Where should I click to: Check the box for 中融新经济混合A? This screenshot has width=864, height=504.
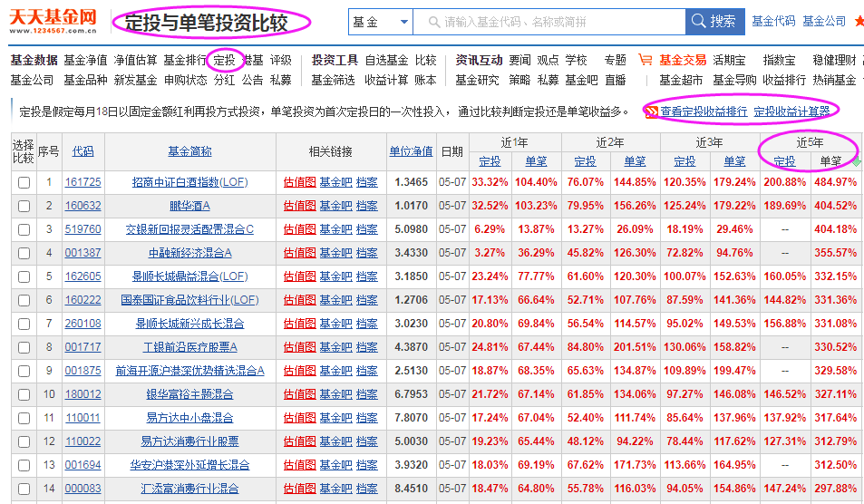(x=24, y=254)
